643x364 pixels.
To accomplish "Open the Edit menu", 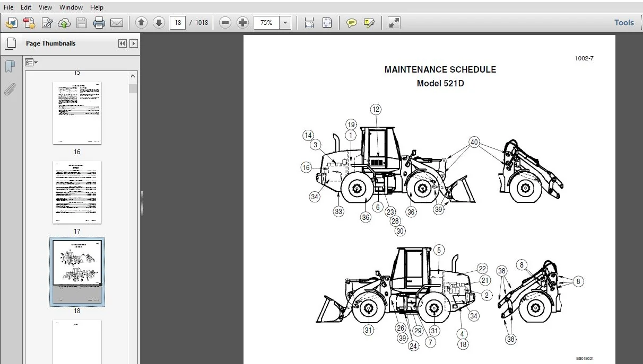I will [26, 7].
